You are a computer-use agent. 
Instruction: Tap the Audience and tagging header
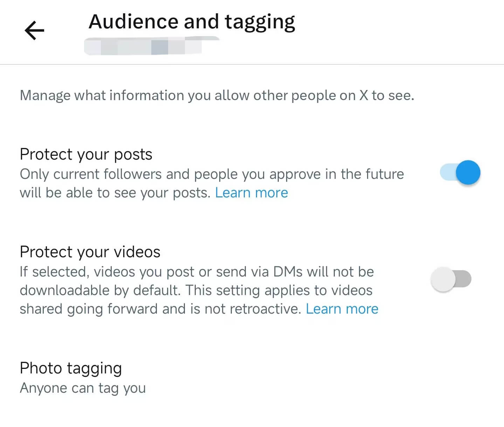click(x=192, y=22)
